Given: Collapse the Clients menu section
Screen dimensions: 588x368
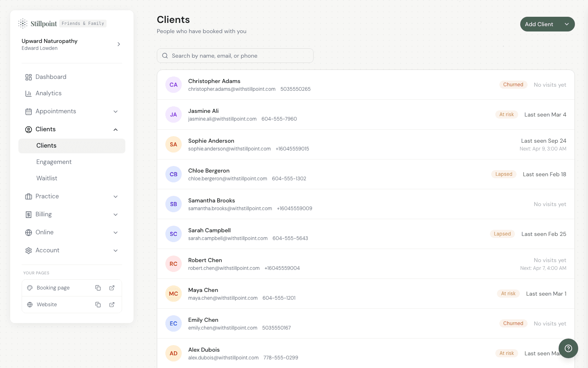Looking at the screenshot, I should click(x=116, y=129).
